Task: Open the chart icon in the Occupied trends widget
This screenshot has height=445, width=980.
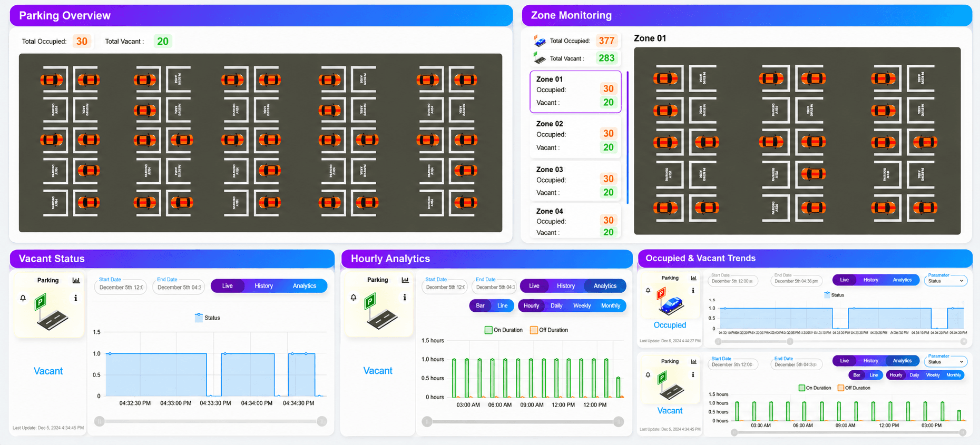Action: coord(693,278)
